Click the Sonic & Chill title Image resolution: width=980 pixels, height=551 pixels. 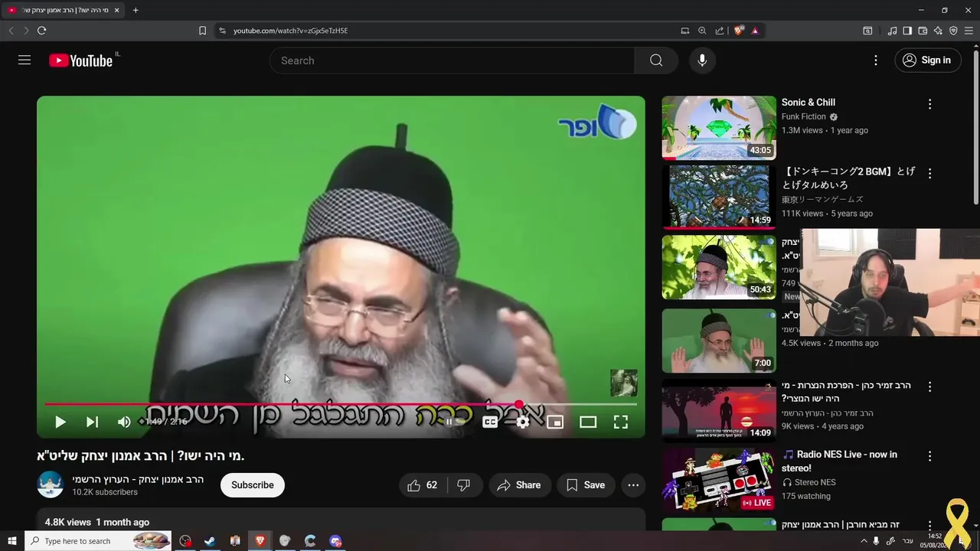(808, 103)
